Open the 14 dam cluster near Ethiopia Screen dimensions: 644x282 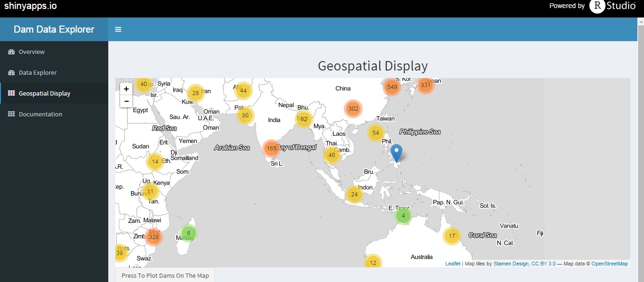[x=155, y=161]
